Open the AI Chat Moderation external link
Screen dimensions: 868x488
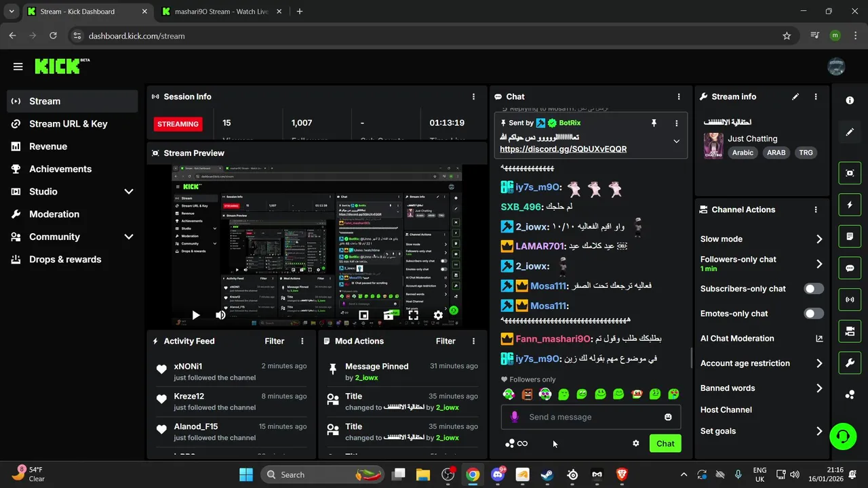click(x=819, y=338)
